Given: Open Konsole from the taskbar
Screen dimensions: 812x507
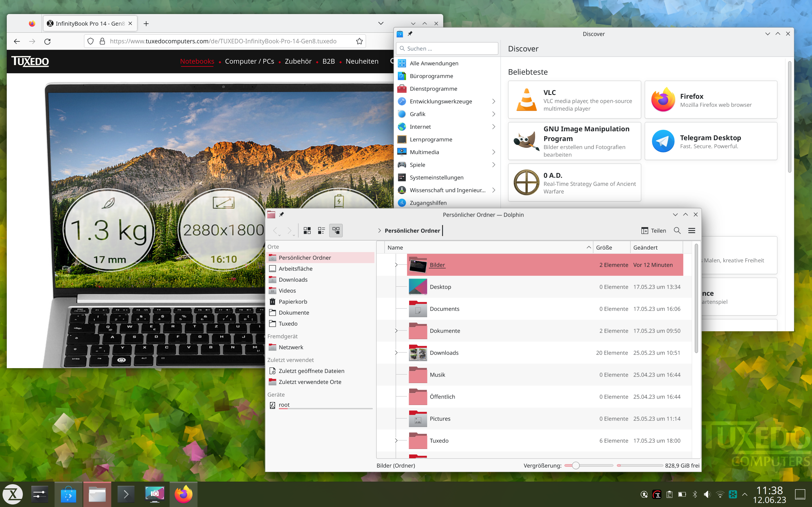Looking at the screenshot, I should [126, 494].
